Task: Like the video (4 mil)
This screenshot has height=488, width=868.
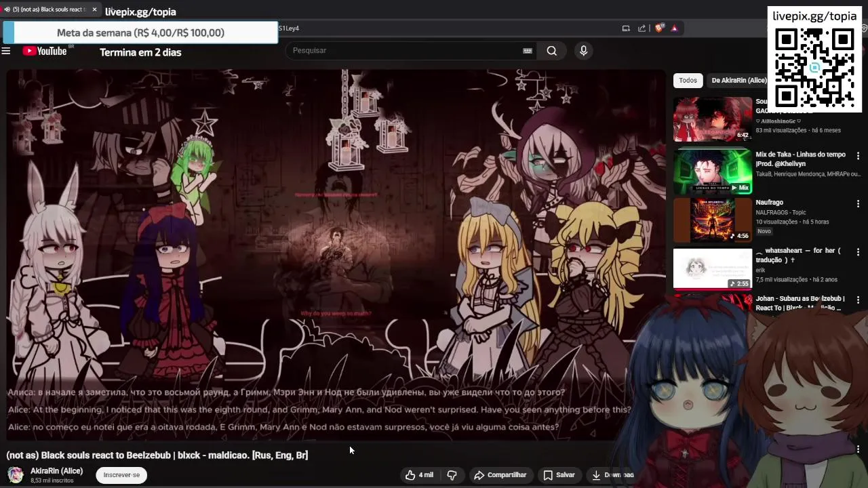Action: click(x=420, y=475)
